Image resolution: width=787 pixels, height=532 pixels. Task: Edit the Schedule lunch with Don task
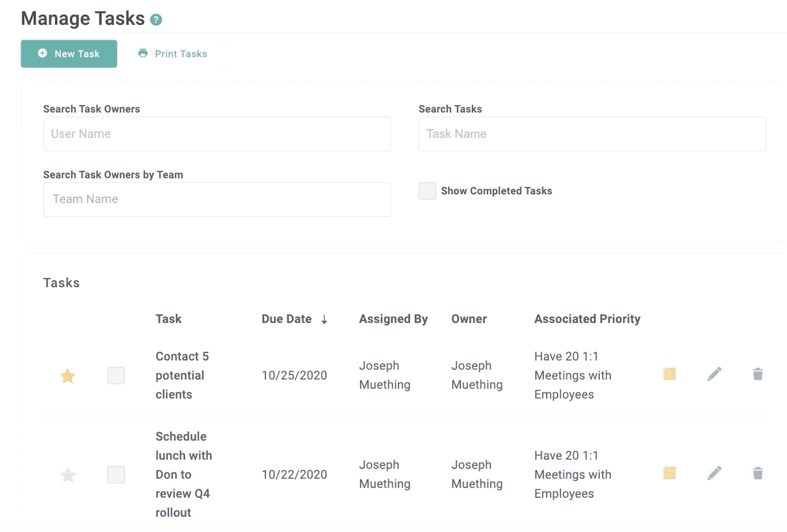click(x=714, y=473)
